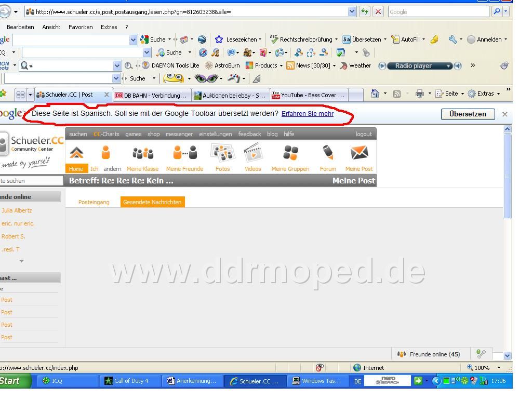Switch to the DB BAHN Verbindung tab
This screenshot has height=399, width=532.
point(152,96)
